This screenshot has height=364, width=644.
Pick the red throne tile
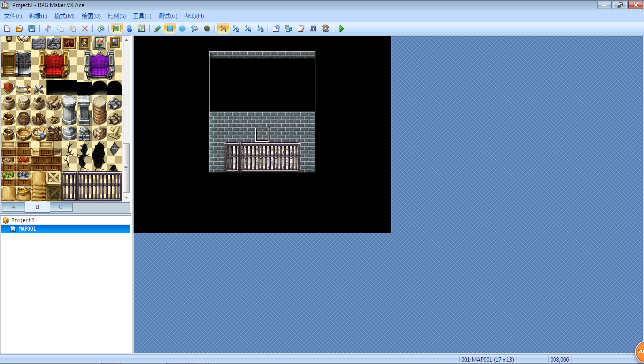tap(54, 64)
